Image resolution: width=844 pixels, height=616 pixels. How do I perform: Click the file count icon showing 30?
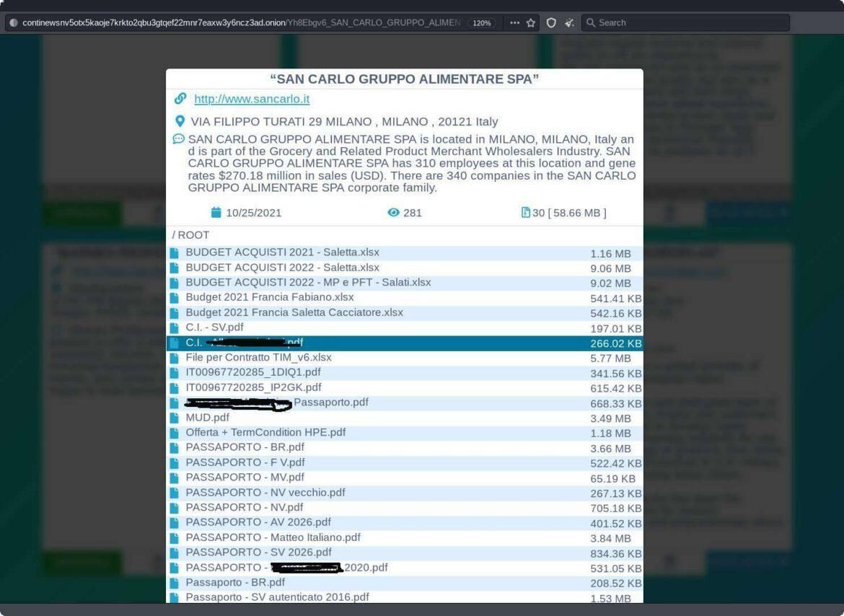[x=525, y=212]
